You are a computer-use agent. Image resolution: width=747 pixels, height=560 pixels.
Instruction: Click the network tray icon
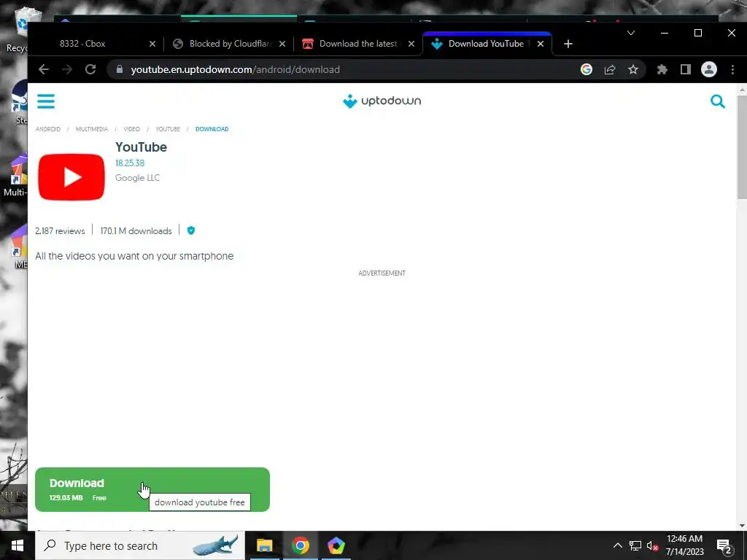(x=635, y=545)
